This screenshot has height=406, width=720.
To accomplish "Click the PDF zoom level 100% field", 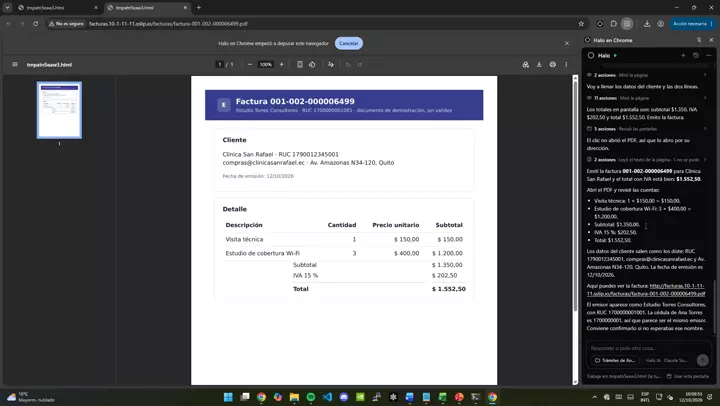I will coord(265,64).
